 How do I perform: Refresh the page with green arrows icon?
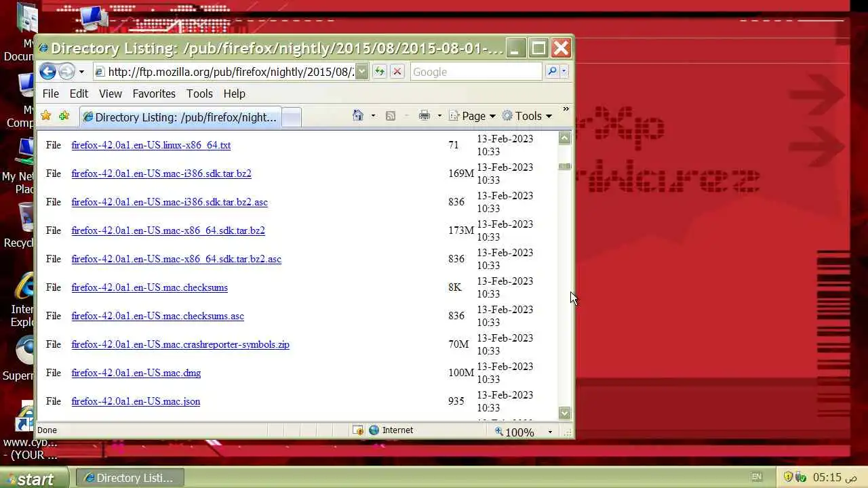(x=379, y=72)
